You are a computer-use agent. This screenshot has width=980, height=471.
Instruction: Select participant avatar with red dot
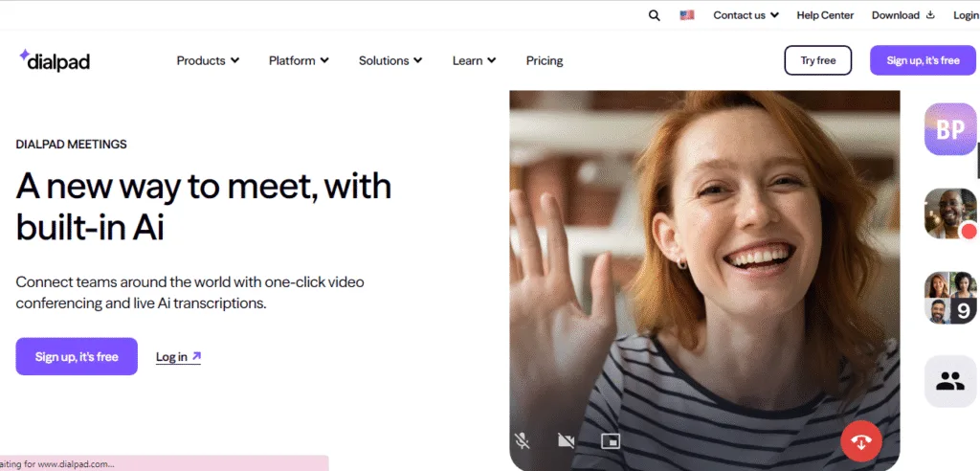[x=950, y=213]
